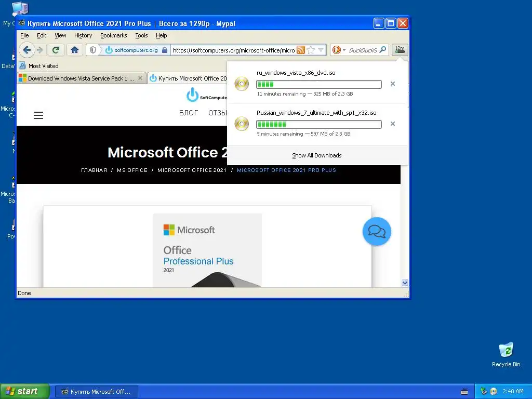Bookmark this page with the star icon
The width and height of the screenshot is (532, 399).
(311, 50)
